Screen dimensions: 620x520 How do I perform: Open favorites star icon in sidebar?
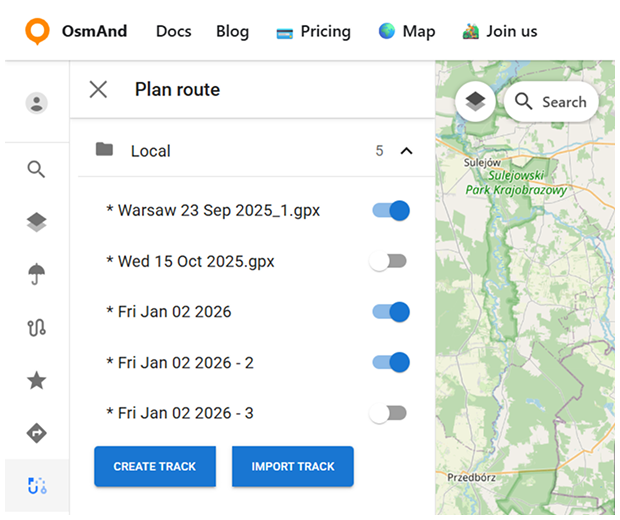coord(37,380)
